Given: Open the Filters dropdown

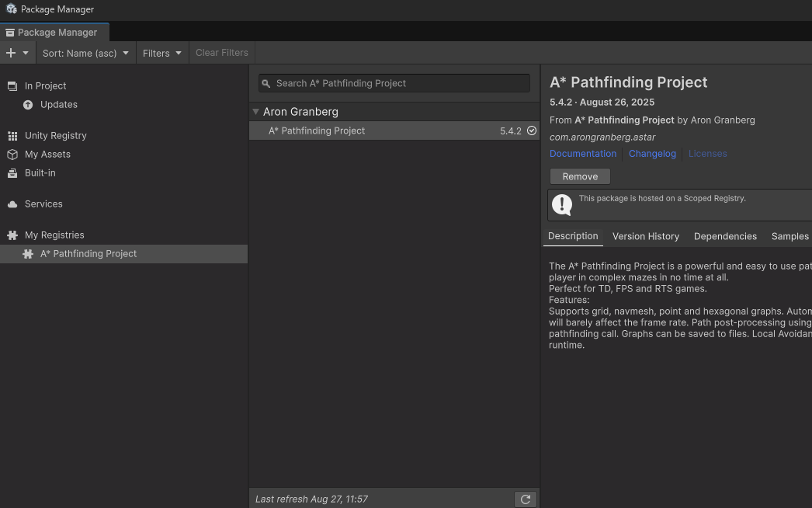Looking at the screenshot, I should click(161, 53).
